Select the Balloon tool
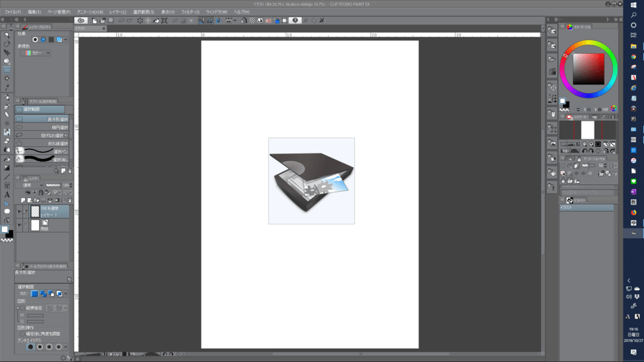The width and height of the screenshot is (644, 362). coord(7,211)
